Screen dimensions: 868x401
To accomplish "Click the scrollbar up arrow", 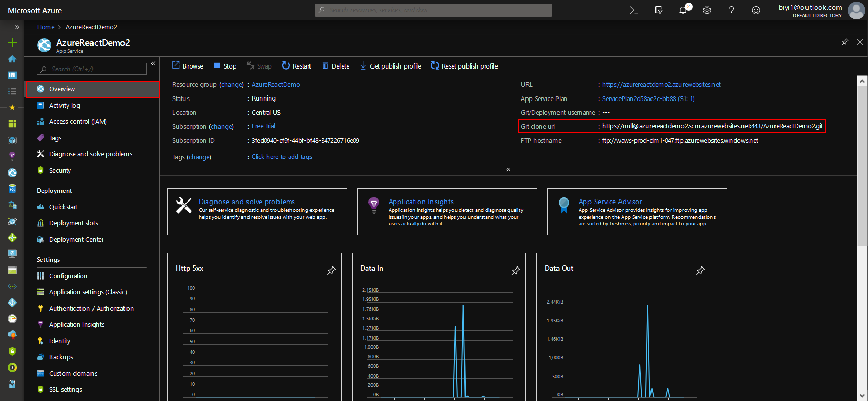I will (x=862, y=81).
